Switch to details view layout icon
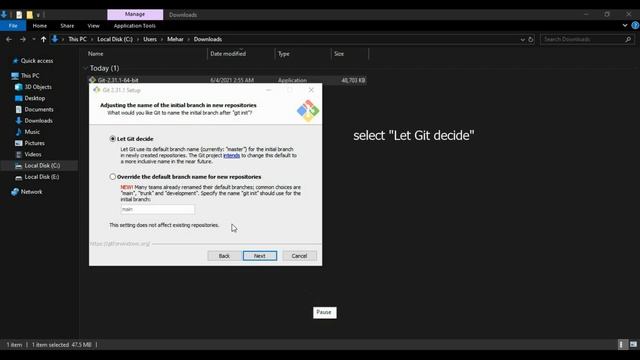The image size is (640, 360). pyautogui.click(x=621, y=344)
